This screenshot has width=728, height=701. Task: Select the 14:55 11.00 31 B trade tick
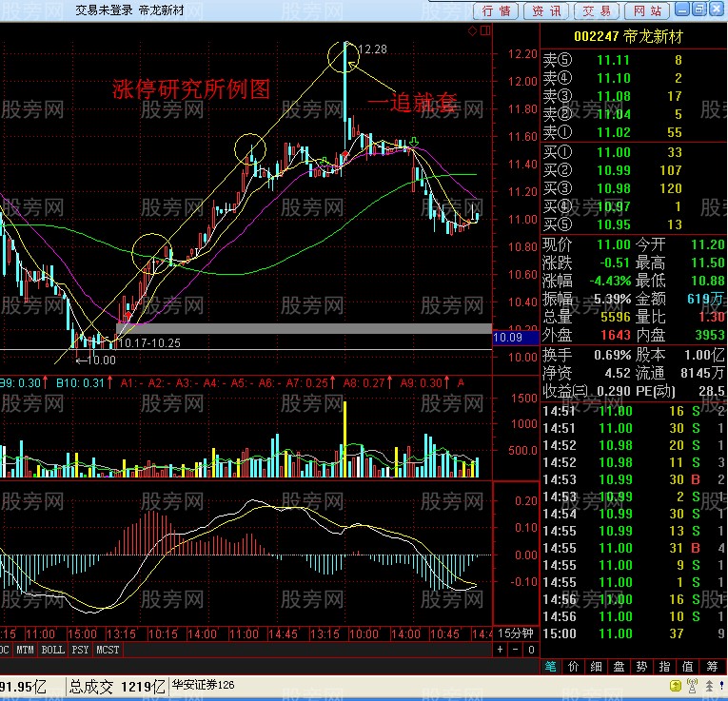(x=634, y=548)
